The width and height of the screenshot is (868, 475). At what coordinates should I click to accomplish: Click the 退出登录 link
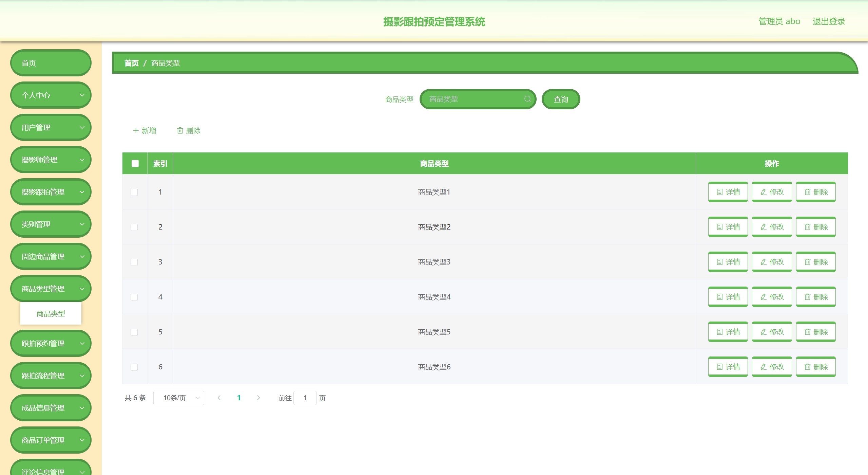(x=828, y=21)
